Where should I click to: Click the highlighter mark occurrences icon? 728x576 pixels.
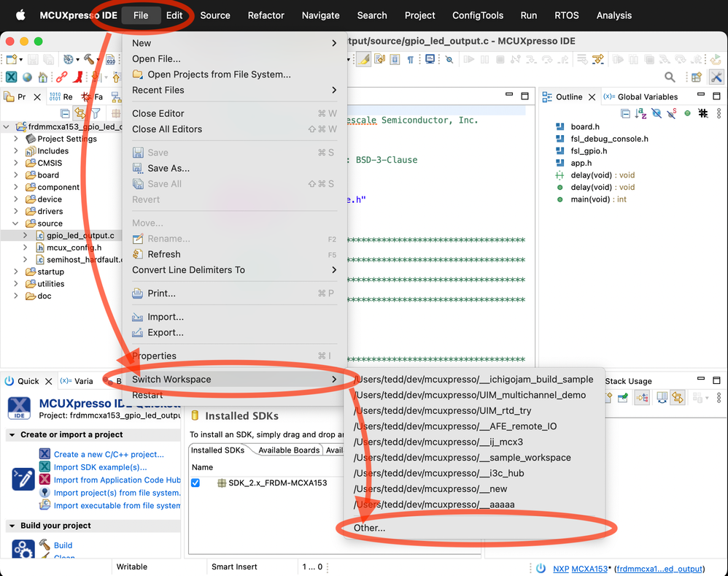click(363, 59)
